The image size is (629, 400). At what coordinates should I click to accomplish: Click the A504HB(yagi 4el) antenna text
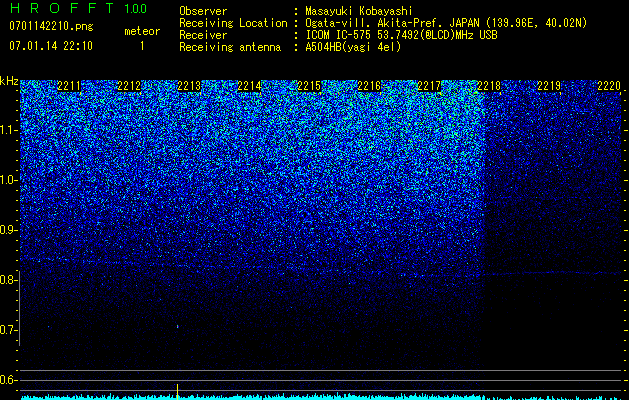click(353, 47)
